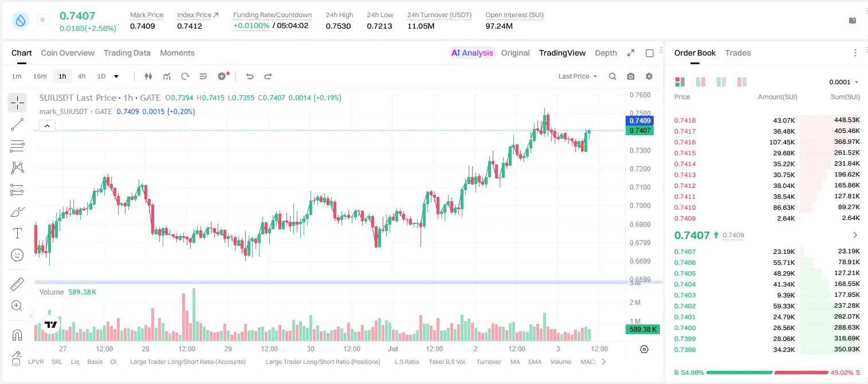868x384 pixels.
Task: Expand the 0.0001 price precision dropdown
Action: [x=843, y=82]
